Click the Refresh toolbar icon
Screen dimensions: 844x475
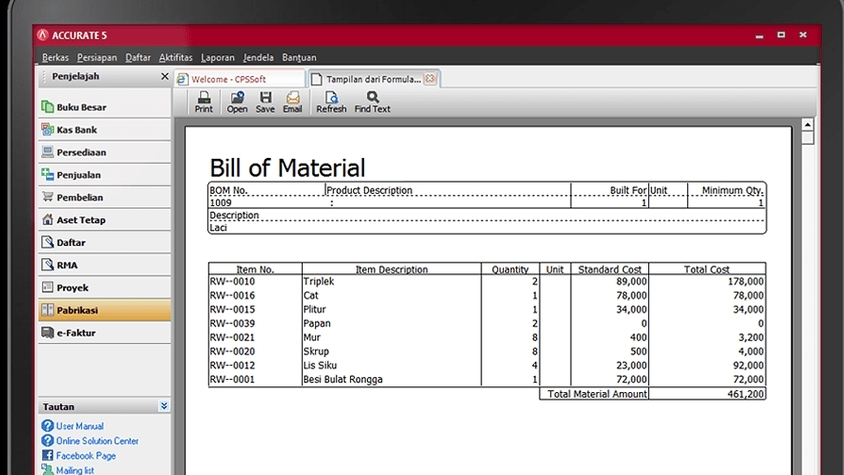[x=331, y=102]
